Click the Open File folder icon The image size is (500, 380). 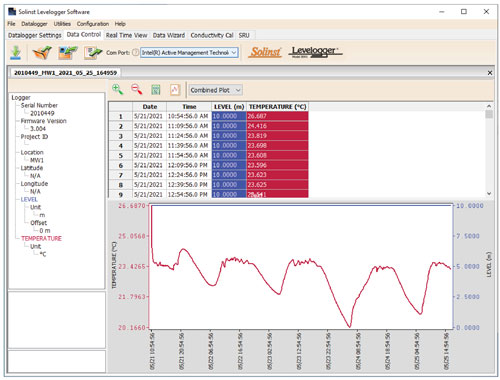coord(42,53)
